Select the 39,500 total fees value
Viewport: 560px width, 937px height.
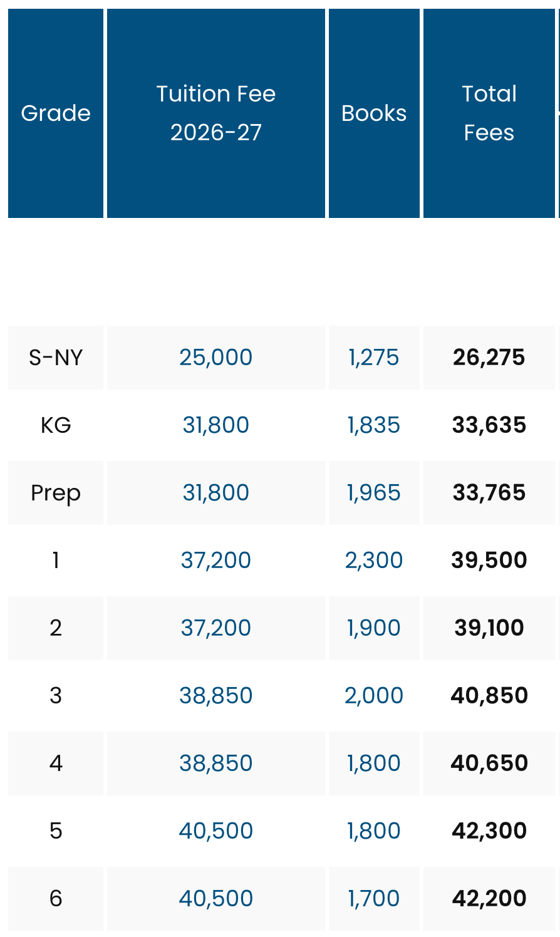tap(489, 561)
